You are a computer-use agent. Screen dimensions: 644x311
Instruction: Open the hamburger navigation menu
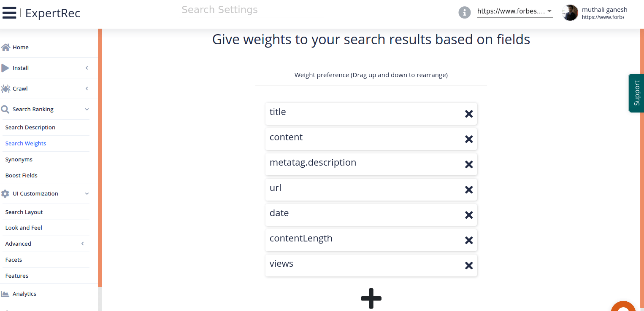tap(9, 12)
